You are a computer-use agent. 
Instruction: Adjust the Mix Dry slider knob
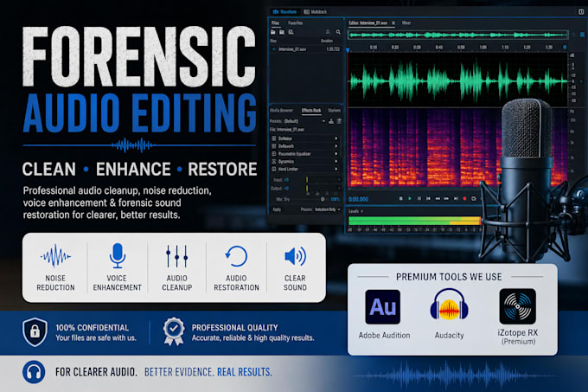323,199
